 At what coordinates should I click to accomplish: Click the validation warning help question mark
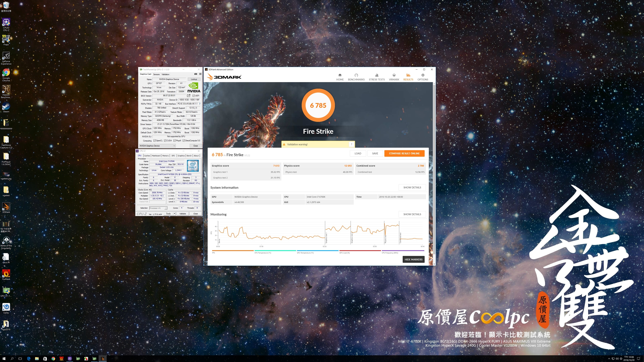pos(352,144)
